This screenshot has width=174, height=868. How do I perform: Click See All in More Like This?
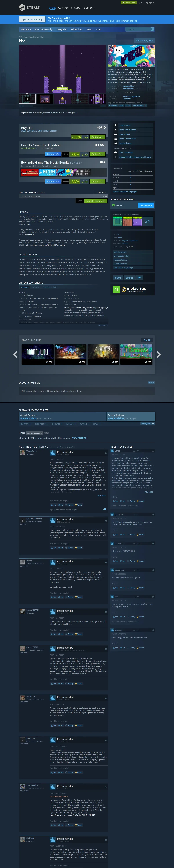point(147,340)
